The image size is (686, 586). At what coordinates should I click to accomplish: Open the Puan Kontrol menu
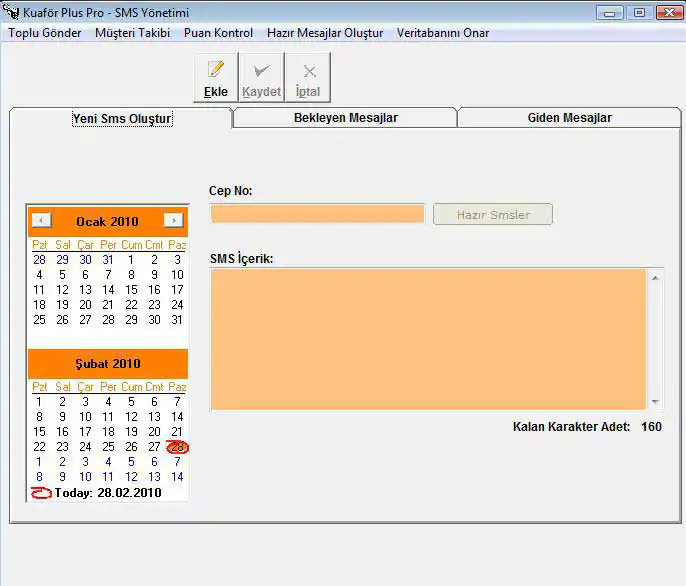tap(218, 33)
